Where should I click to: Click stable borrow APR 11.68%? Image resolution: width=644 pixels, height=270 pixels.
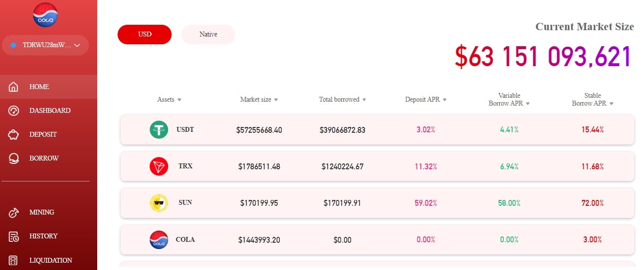click(x=592, y=166)
